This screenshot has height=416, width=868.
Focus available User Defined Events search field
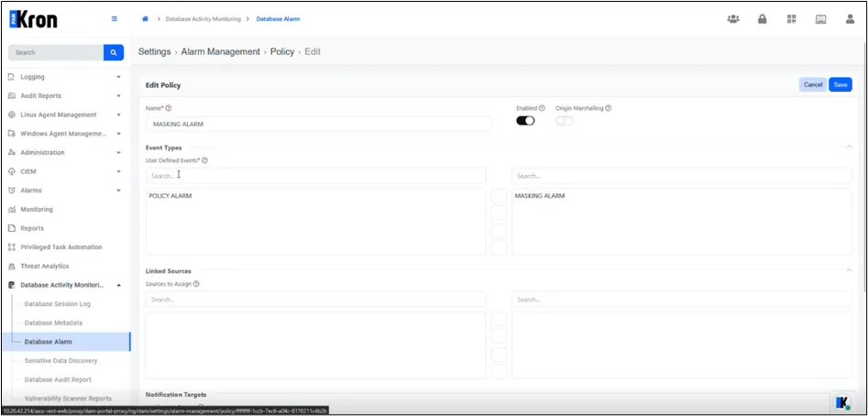315,176
